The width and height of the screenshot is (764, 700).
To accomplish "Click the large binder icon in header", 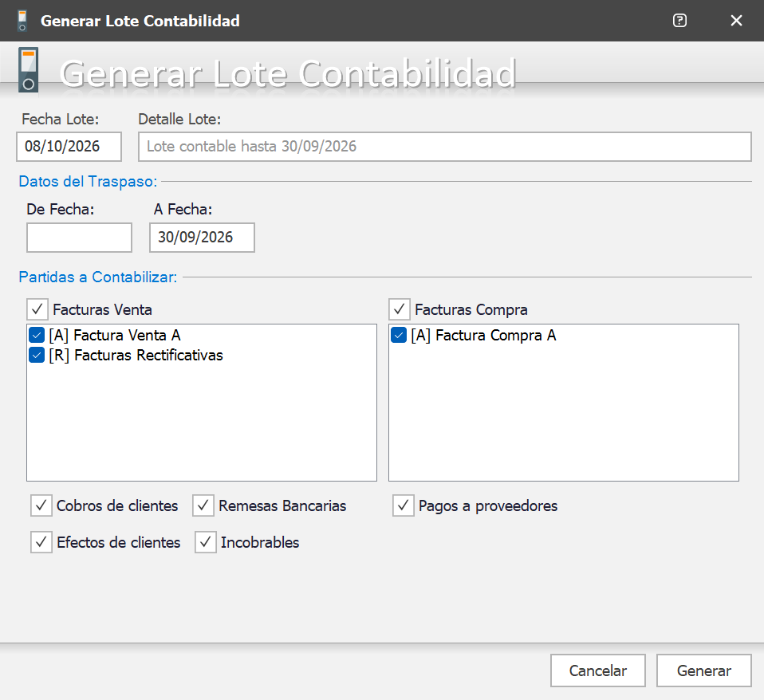I will pyautogui.click(x=28, y=70).
